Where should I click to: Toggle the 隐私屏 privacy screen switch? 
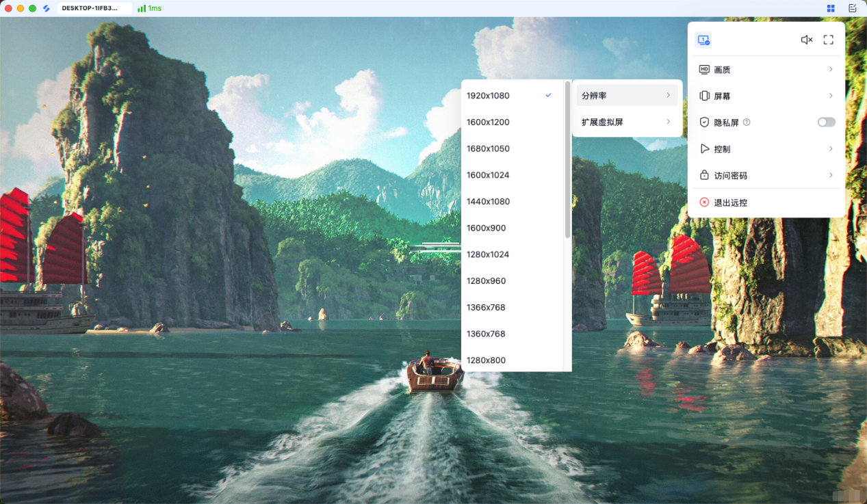826,122
